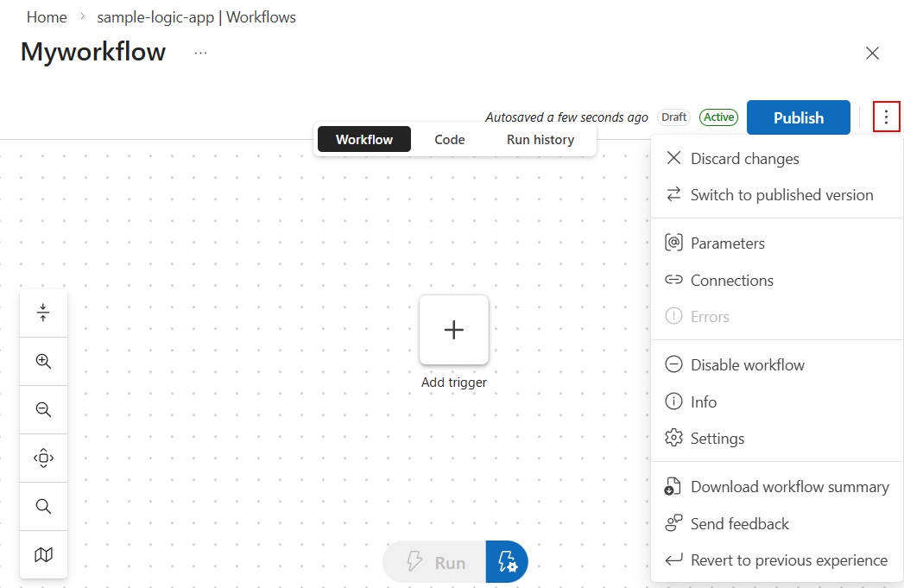The height and width of the screenshot is (588, 904).
Task: Zoom out using the magnifier minus icon
Action: point(43,410)
